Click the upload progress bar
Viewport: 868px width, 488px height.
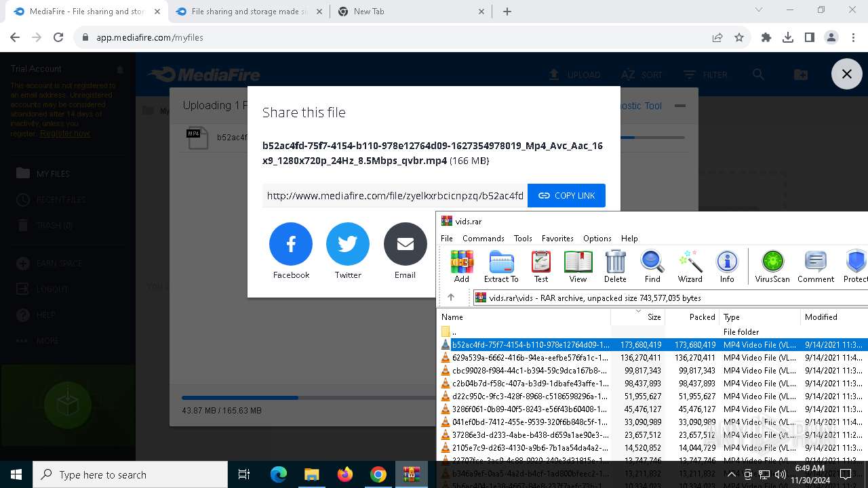tap(309, 398)
